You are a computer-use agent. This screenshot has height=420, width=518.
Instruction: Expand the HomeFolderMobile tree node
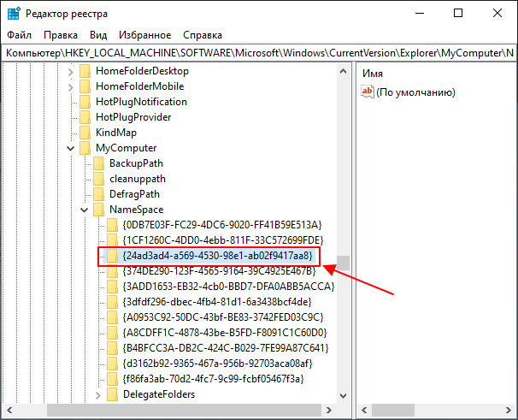tap(71, 86)
